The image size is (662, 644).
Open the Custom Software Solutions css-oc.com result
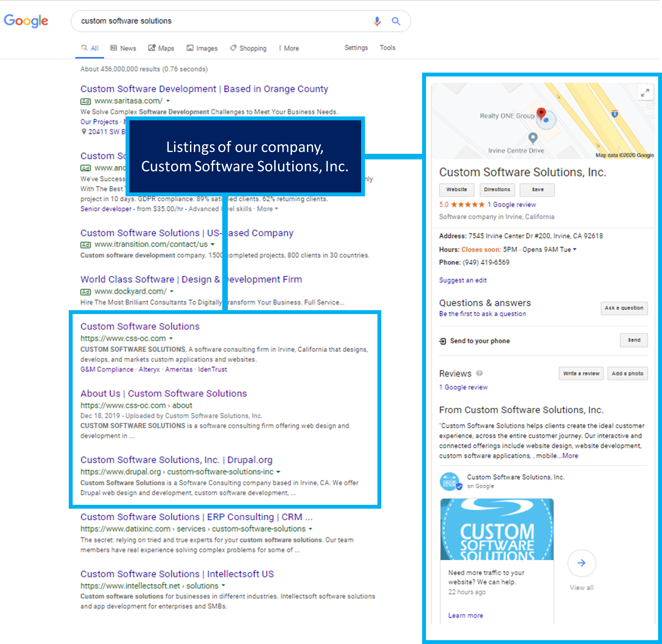coord(140,327)
